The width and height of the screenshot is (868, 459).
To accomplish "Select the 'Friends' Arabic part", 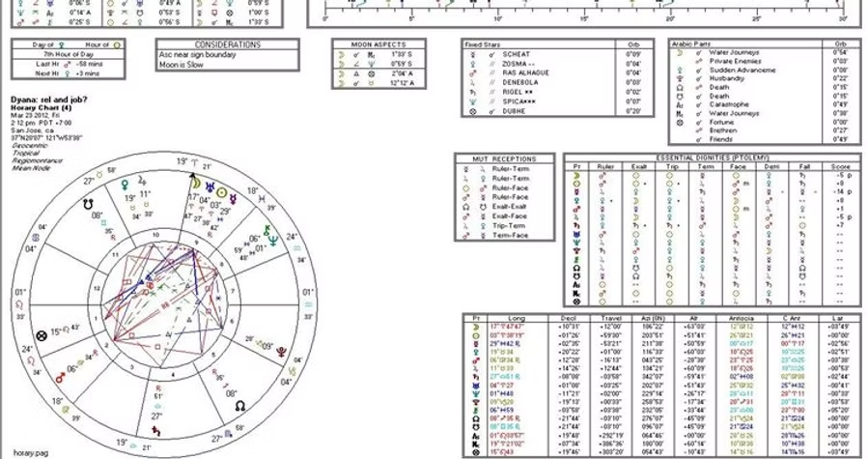I will [x=721, y=140].
